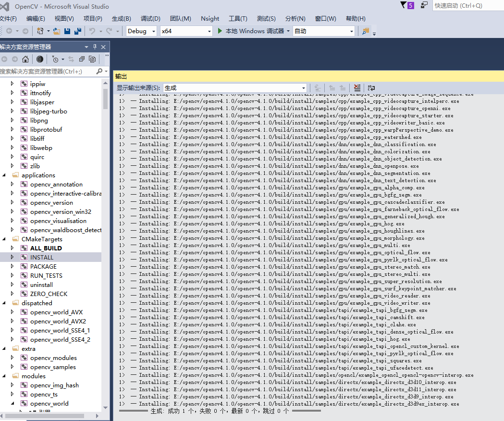504x421 pixels.
Task: Click Go to Next Message output icon
Action: click(x=343, y=88)
